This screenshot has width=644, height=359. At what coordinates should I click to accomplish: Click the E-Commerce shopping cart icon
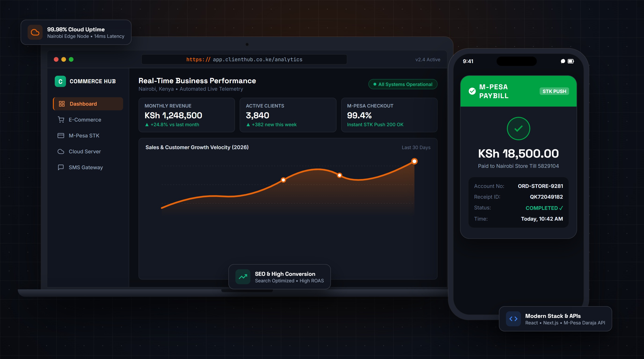click(61, 120)
